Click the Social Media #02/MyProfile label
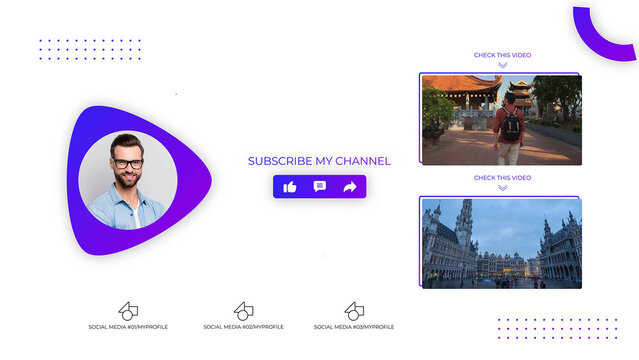The width and height of the screenshot is (639, 360). pyautogui.click(x=243, y=327)
